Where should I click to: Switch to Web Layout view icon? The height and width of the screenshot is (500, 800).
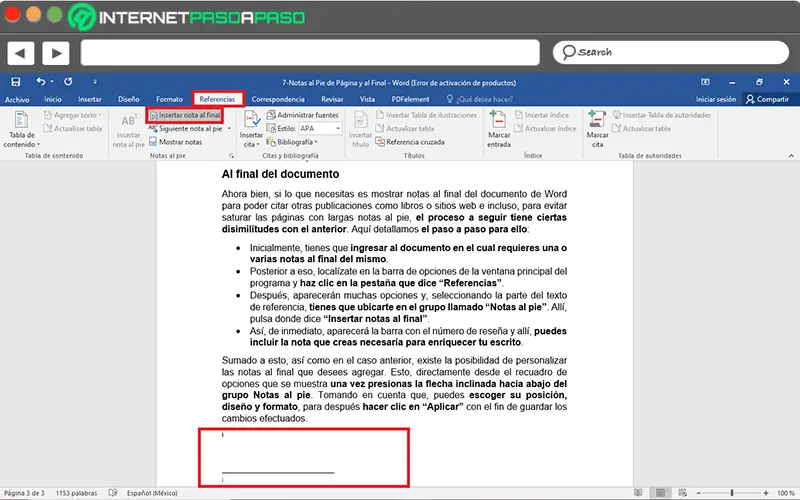coord(683,493)
